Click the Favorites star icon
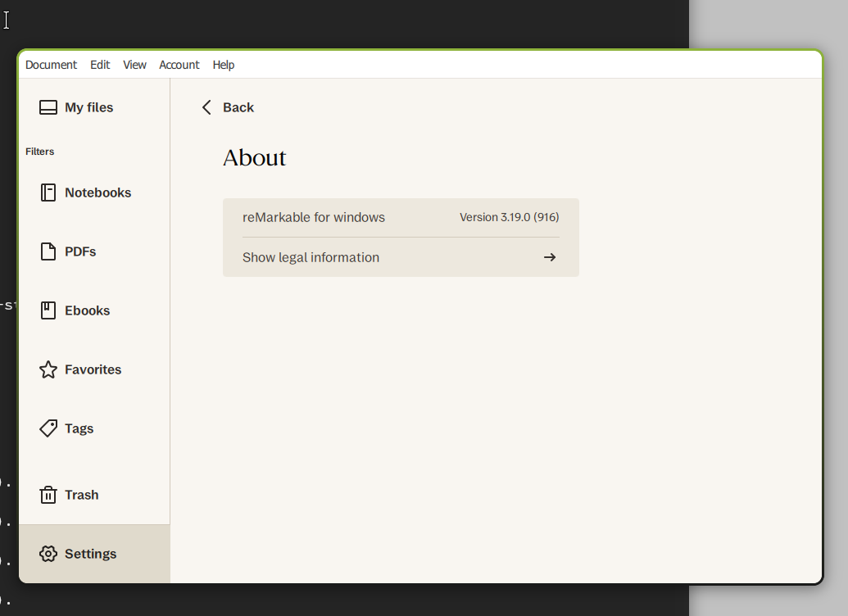The width and height of the screenshot is (848, 616). tap(48, 369)
